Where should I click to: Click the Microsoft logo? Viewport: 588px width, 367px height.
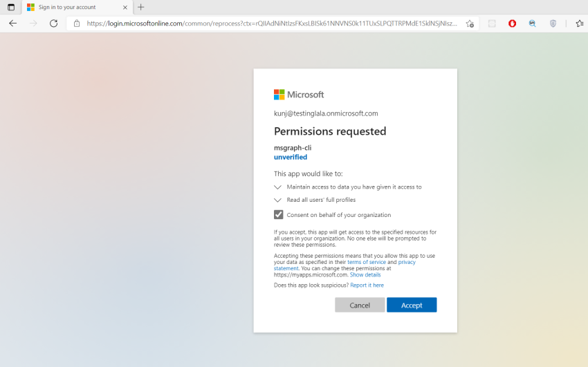tap(299, 95)
